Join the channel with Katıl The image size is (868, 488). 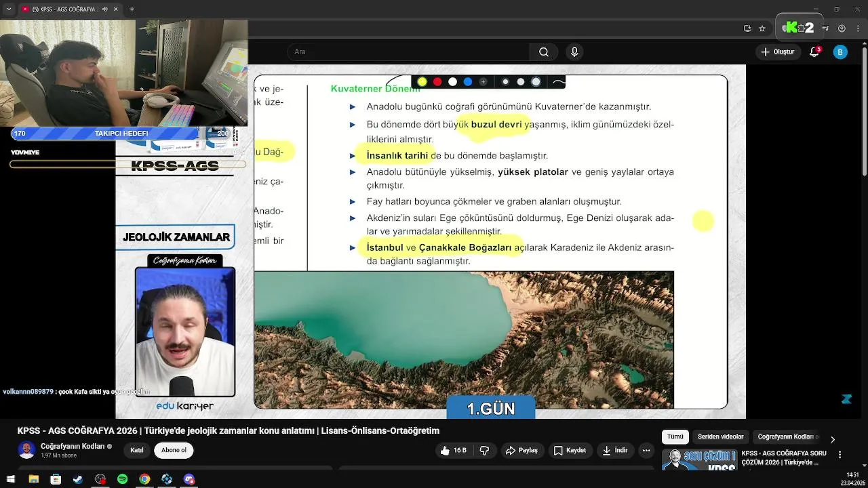pyautogui.click(x=137, y=451)
